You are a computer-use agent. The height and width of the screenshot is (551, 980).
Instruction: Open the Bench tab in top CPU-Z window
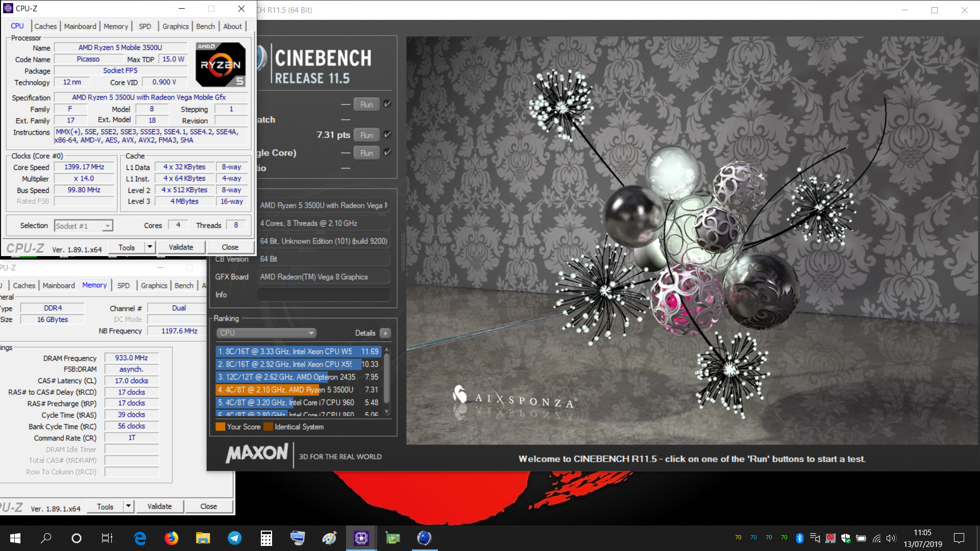coord(206,27)
